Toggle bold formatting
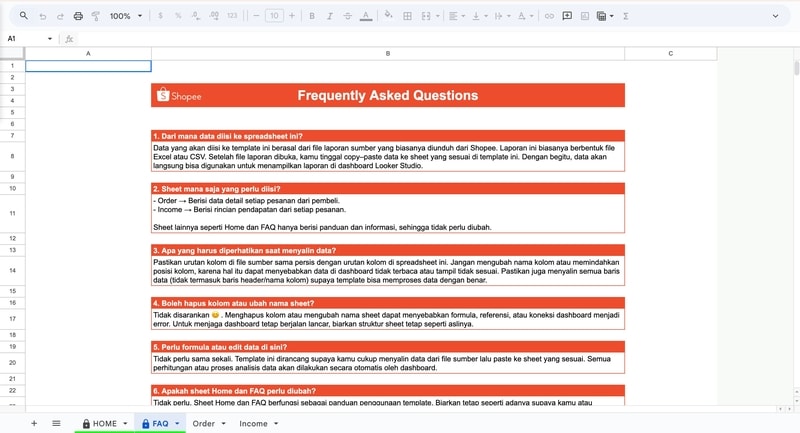The height and width of the screenshot is (433, 800). (x=312, y=16)
